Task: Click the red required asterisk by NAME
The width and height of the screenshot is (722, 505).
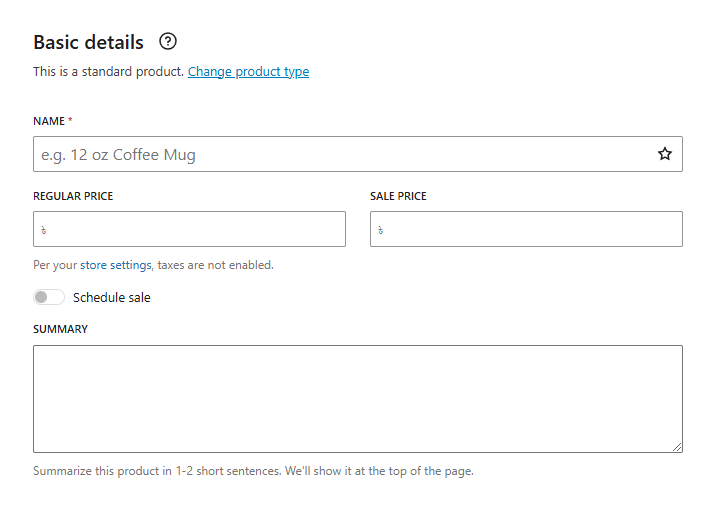Action: point(70,121)
